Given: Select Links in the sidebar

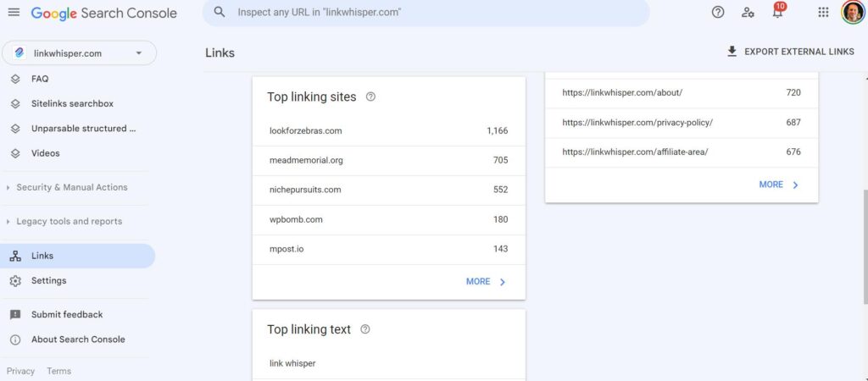Looking at the screenshot, I should tap(77, 256).
